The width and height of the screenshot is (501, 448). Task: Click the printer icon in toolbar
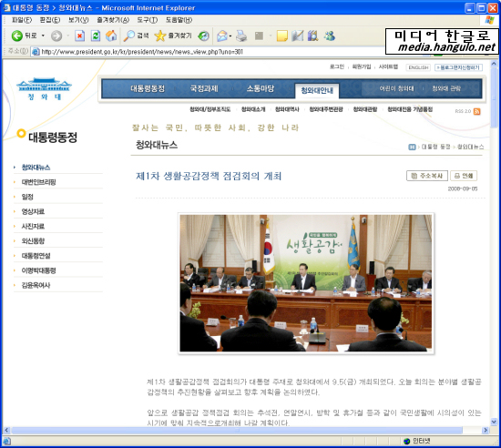tap(241, 36)
